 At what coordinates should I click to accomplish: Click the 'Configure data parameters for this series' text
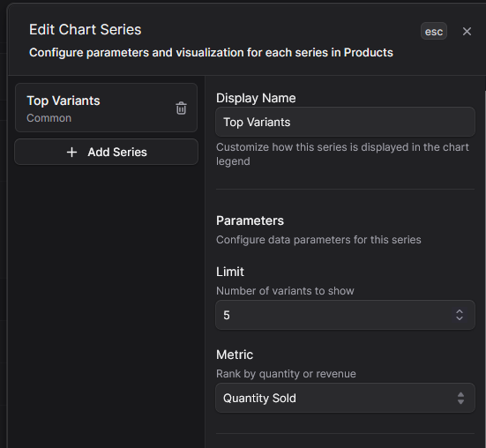(318, 240)
